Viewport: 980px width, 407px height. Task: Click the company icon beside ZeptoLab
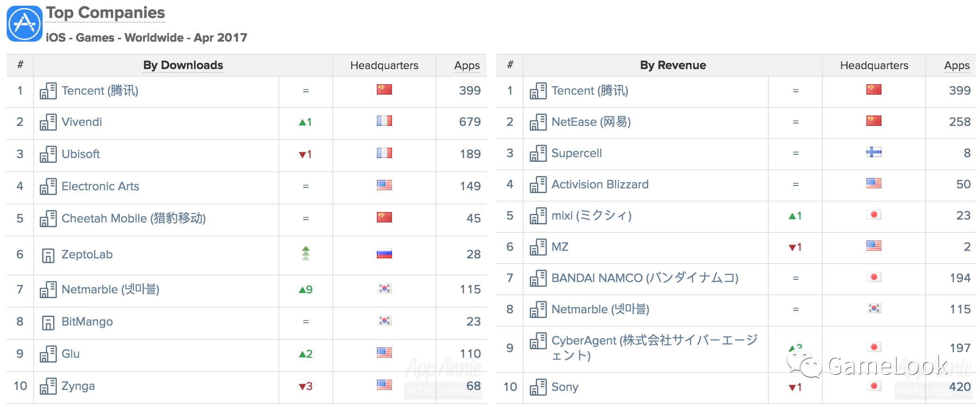coord(48,255)
